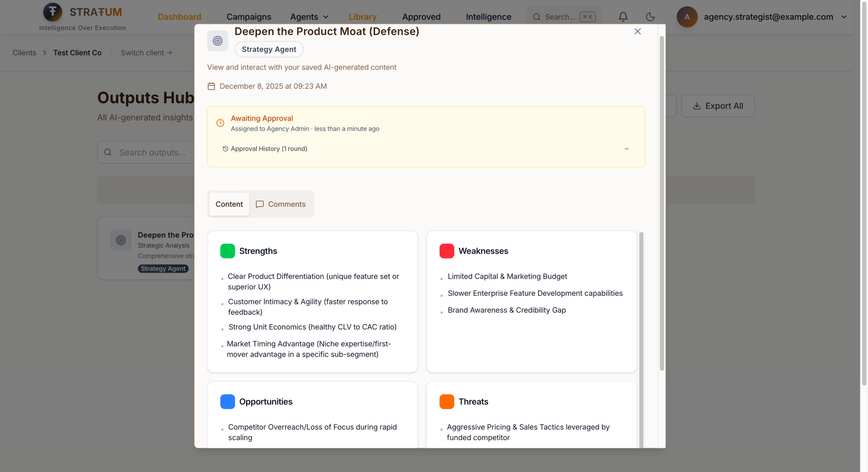Click the Stratum logo icon

(53, 12)
